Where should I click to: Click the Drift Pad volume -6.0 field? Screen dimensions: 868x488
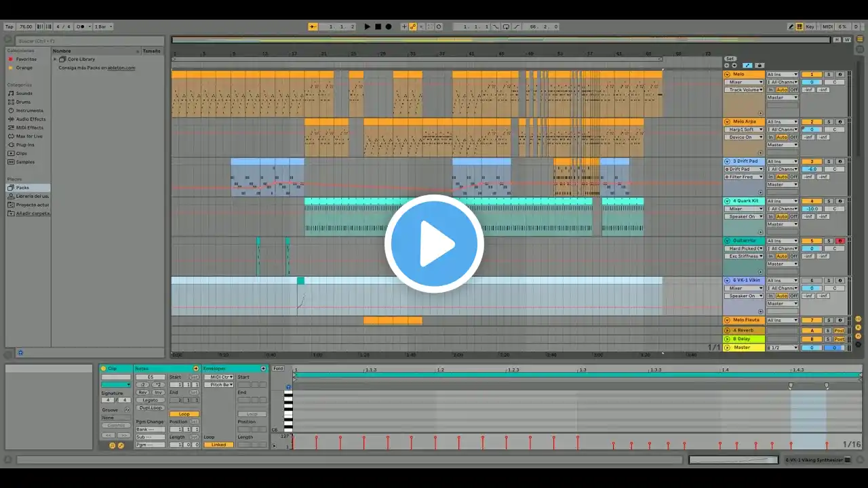click(812, 169)
